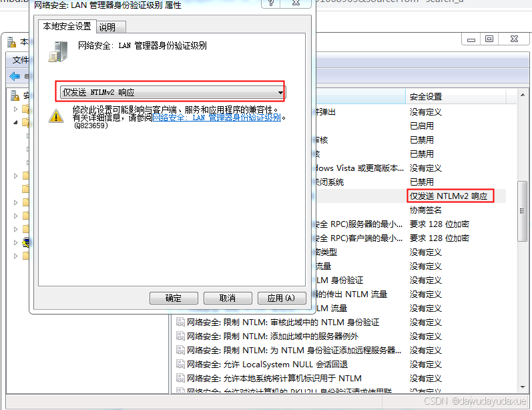Click the vertical scrollbar thumb in policy list
Image resolution: width=532 pixels, height=410 pixels.
523,211
